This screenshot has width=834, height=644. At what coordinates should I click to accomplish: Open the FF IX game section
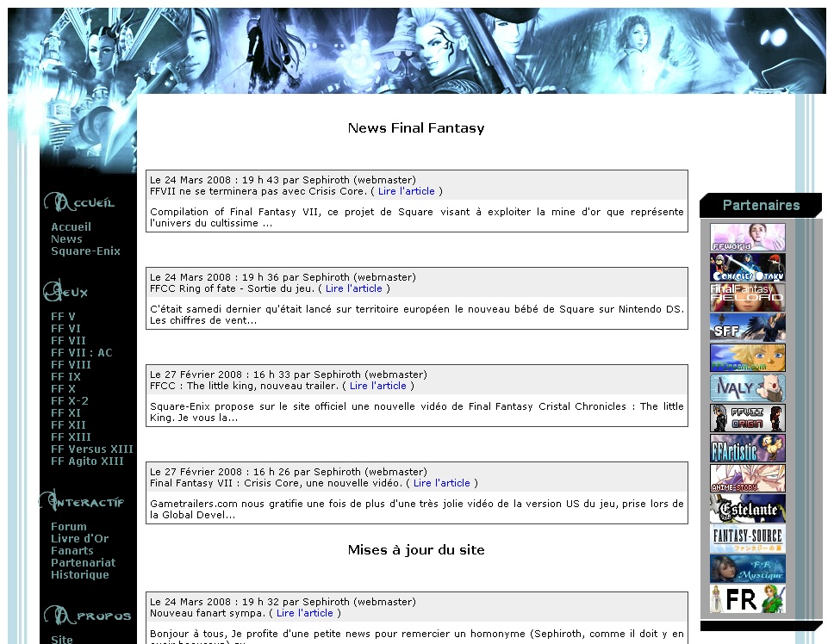[65, 377]
